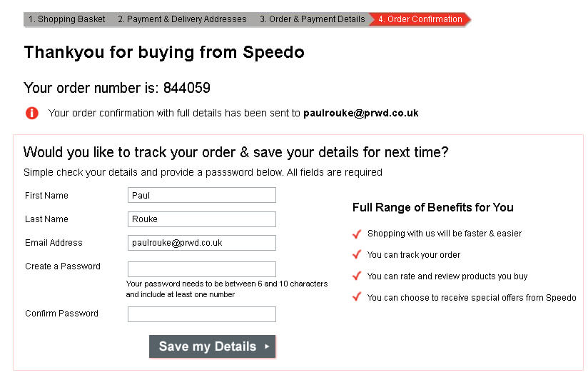Image resolution: width=588 pixels, height=380 pixels.
Task: Click the order number 844059 text
Action: pos(187,88)
